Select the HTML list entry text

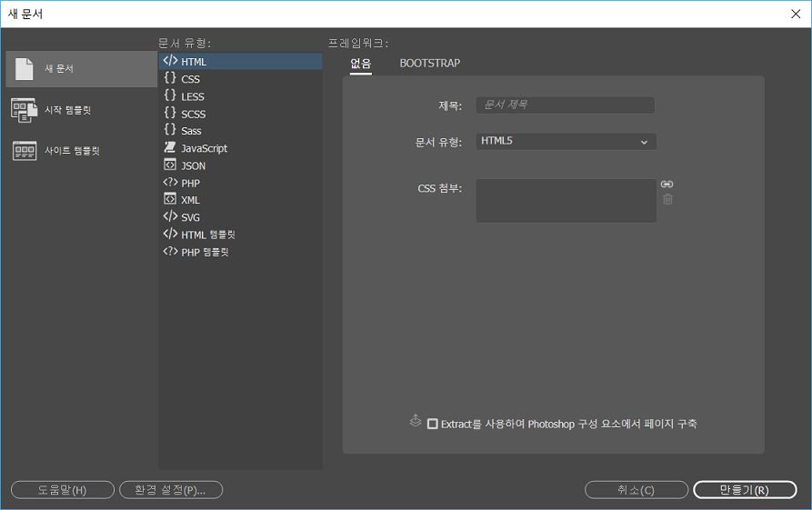pos(194,62)
